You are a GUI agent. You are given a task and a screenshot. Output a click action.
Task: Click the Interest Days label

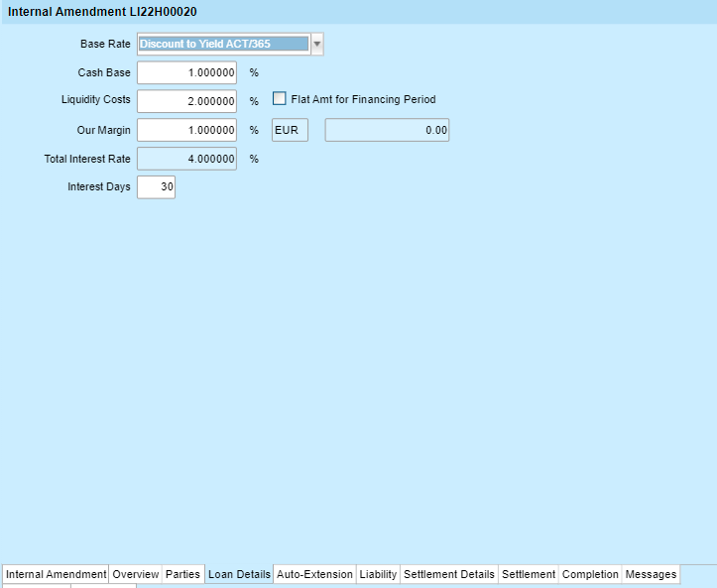click(x=99, y=187)
